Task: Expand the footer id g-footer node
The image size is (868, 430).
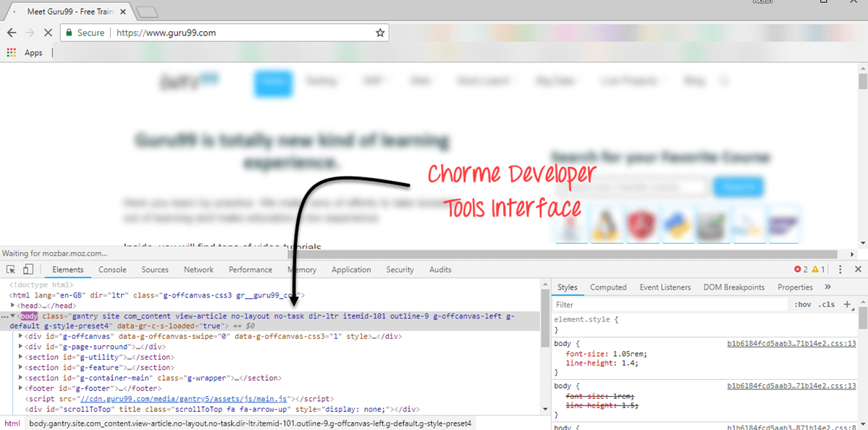Action: [20, 388]
